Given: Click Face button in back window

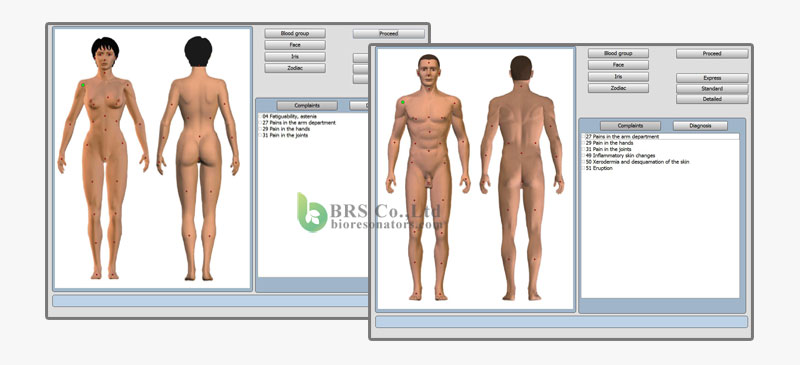Looking at the screenshot, I should pos(295,45).
